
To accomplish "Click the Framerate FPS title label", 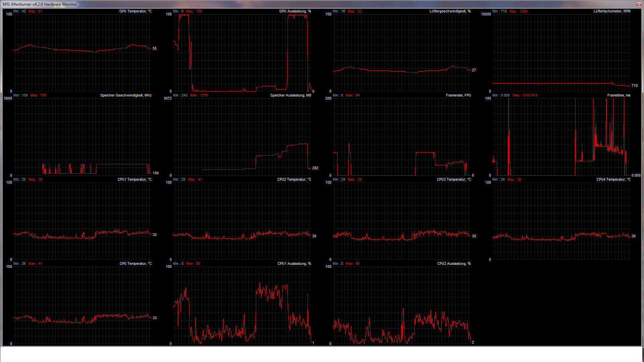I will click(x=458, y=96).
